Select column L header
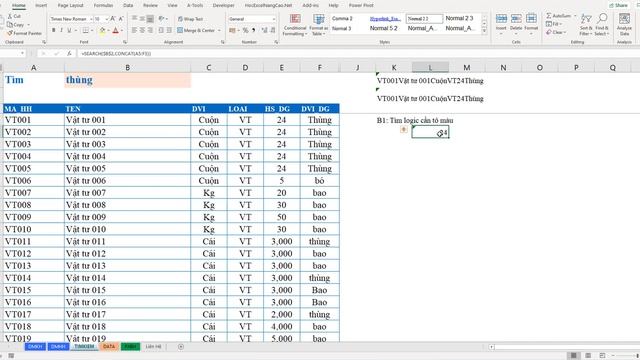The width and height of the screenshot is (640, 360). pyautogui.click(x=430, y=67)
